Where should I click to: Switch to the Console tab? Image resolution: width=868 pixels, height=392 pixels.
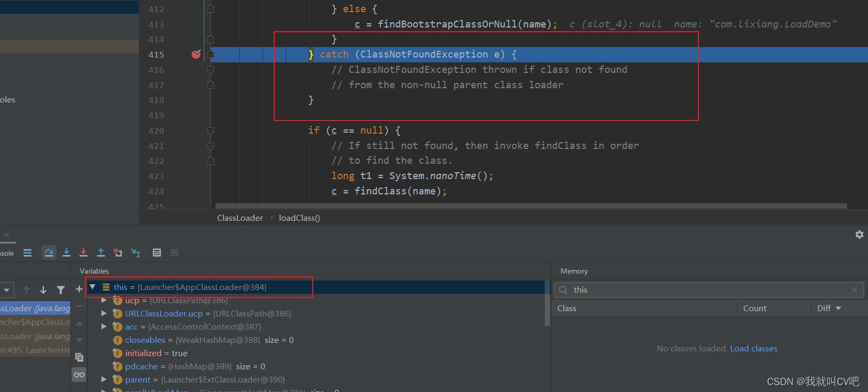click(x=7, y=253)
